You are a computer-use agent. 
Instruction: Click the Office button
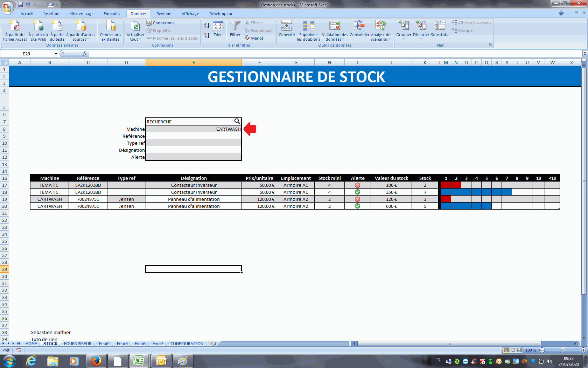[7, 7]
